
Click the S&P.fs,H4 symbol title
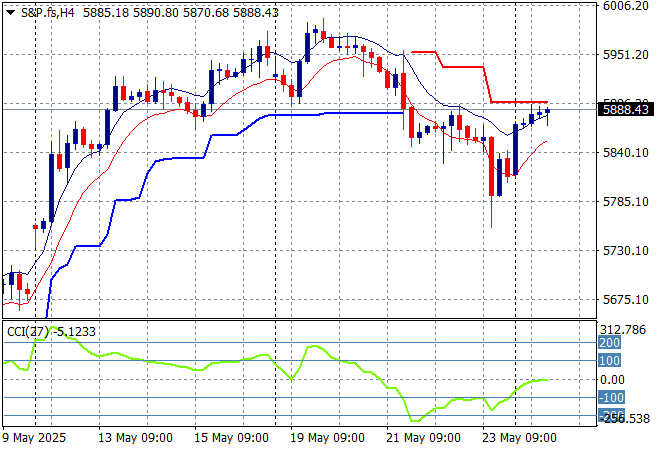[46, 12]
